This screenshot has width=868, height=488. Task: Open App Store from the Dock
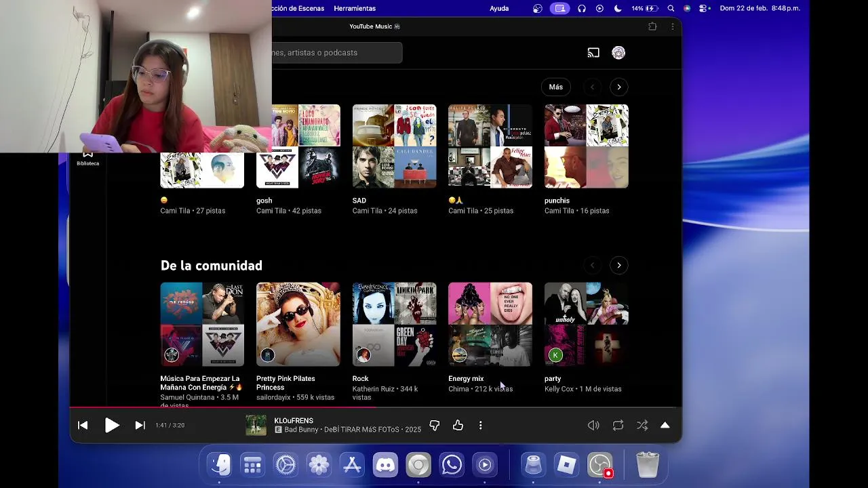(352, 465)
